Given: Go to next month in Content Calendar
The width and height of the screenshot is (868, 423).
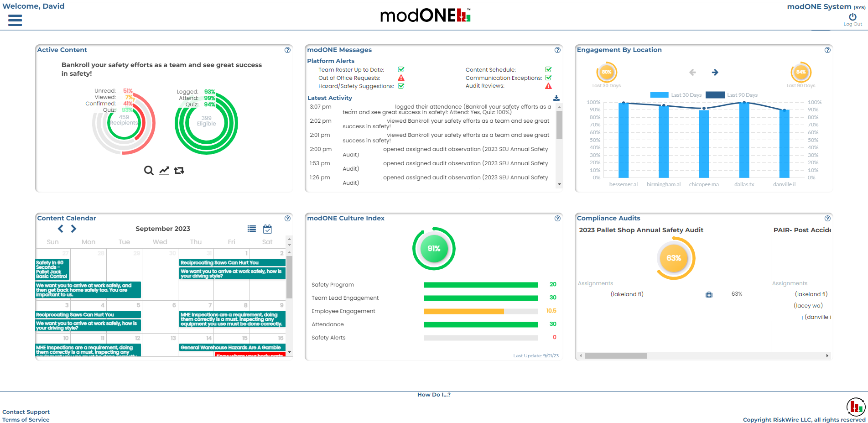Looking at the screenshot, I should 73,229.
